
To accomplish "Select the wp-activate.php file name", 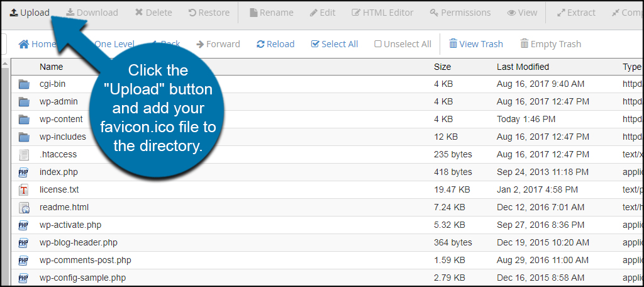I will (x=70, y=225).
